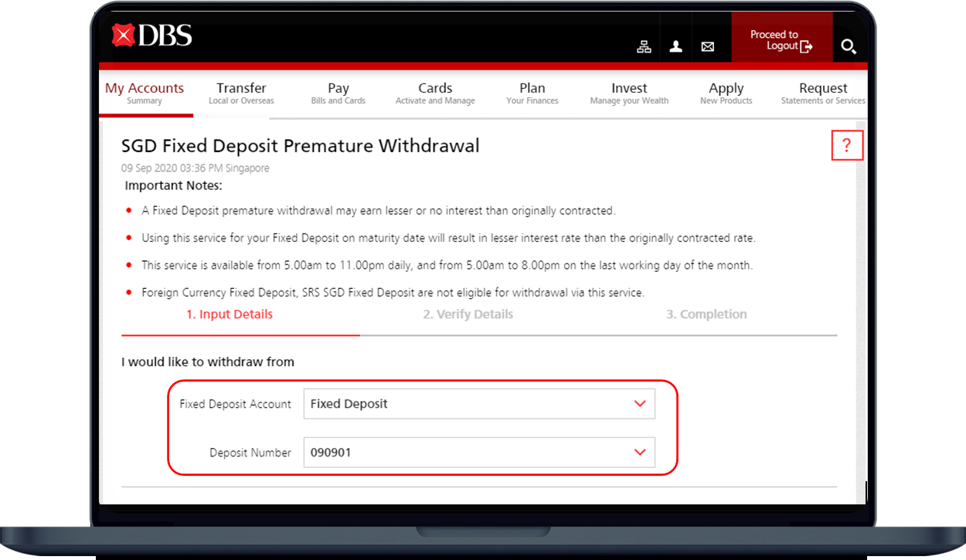This screenshot has height=560, width=966.
Task: Open the My Accounts menu
Action: pos(145,93)
